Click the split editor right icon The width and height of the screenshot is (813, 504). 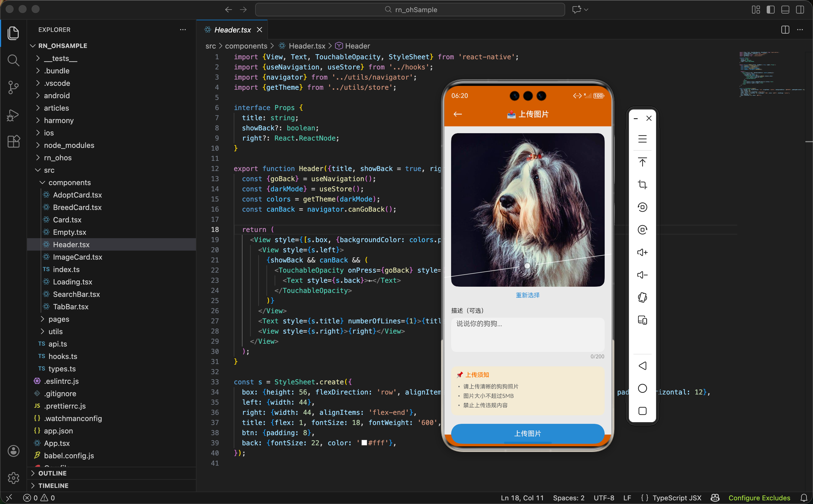click(785, 30)
